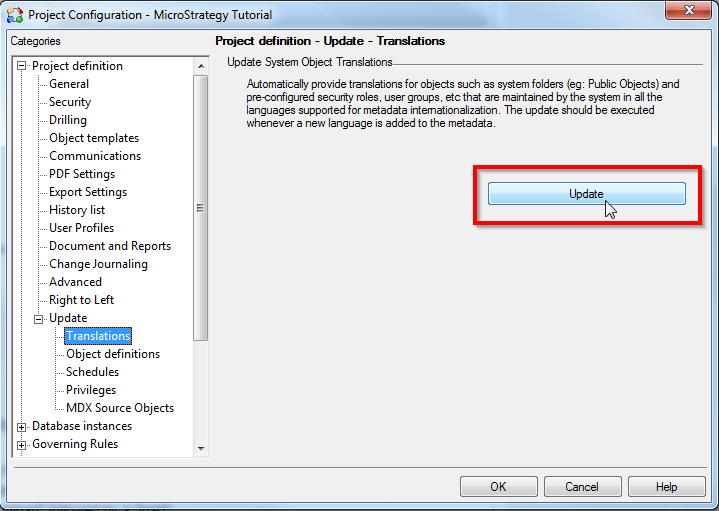Collapse the Project definition node
The image size is (719, 511).
coord(21,66)
